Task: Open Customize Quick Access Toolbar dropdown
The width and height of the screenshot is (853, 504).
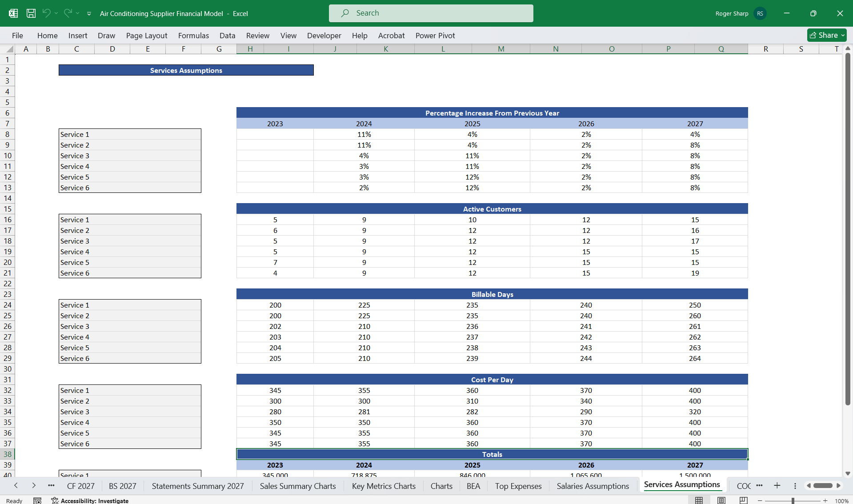Action: point(89,14)
